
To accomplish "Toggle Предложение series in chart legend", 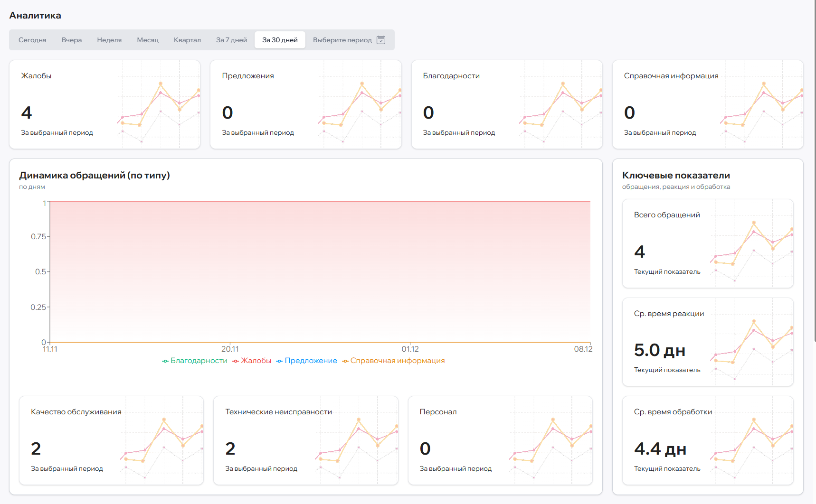I will (306, 361).
